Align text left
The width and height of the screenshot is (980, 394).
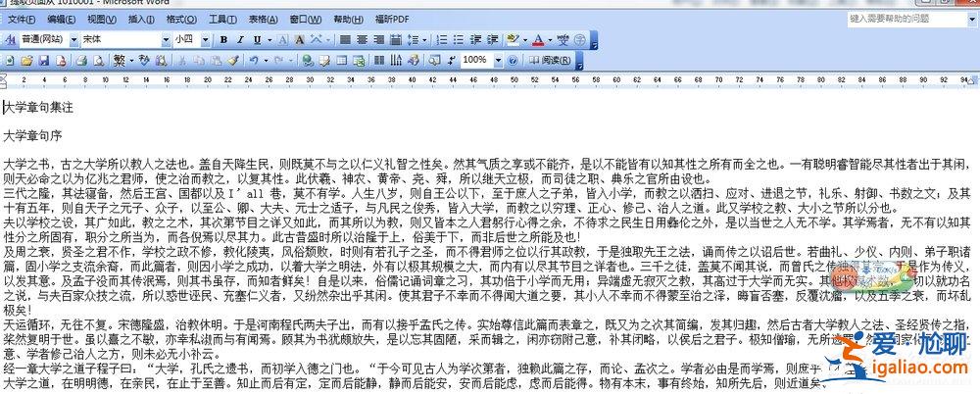click(345, 40)
